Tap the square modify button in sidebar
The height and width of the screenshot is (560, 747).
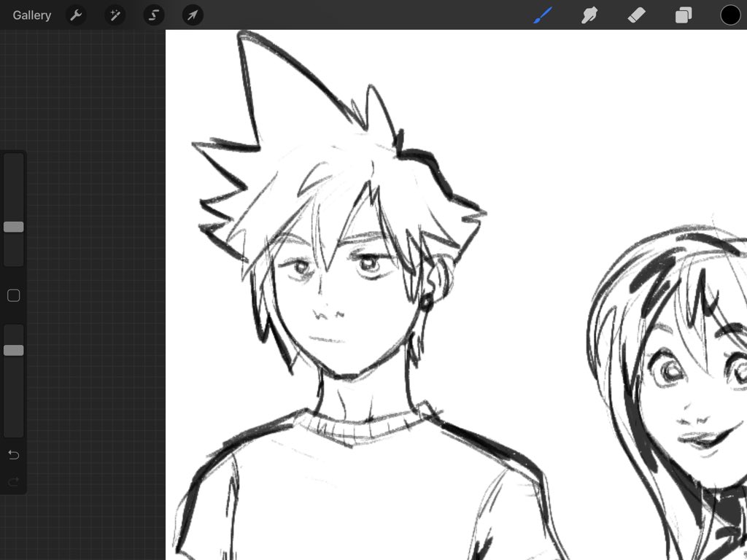click(13, 296)
